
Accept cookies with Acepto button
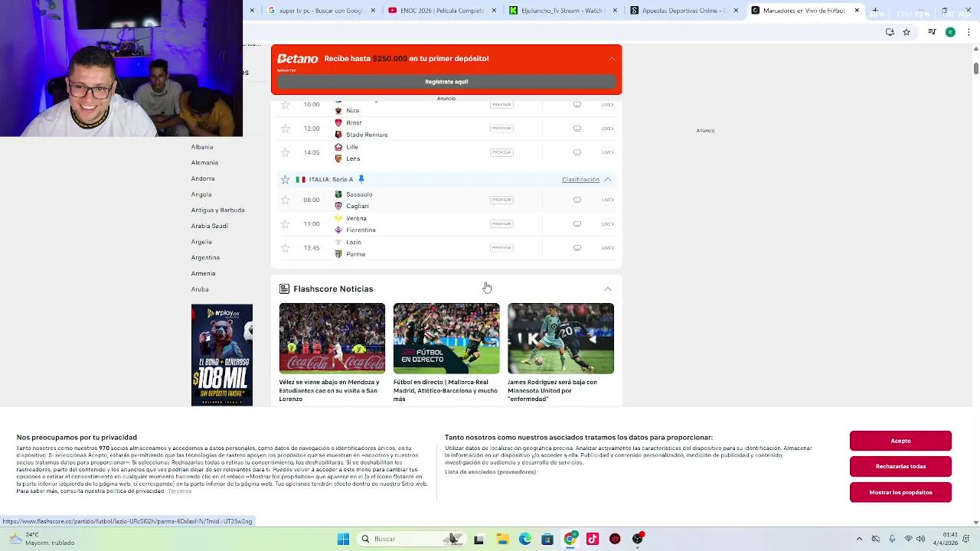click(900, 441)
